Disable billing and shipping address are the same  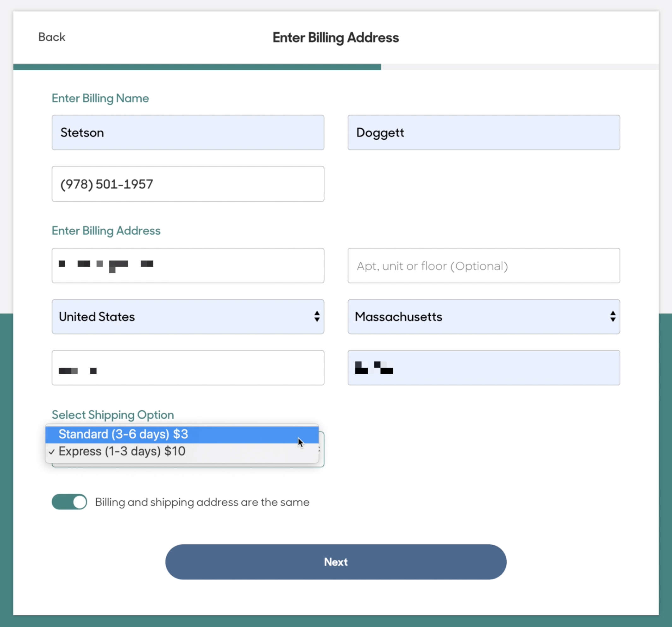coord(69,502)
